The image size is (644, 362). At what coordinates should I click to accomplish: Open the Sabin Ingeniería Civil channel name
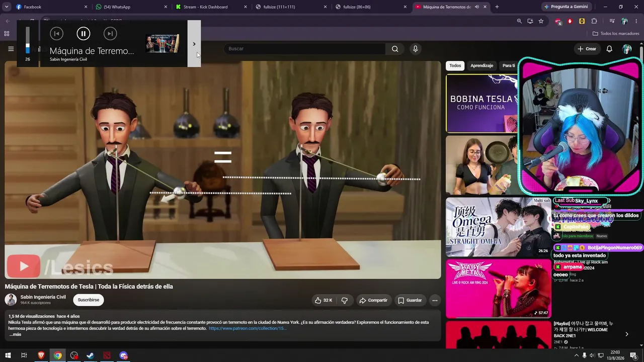[x=43, y=297]
